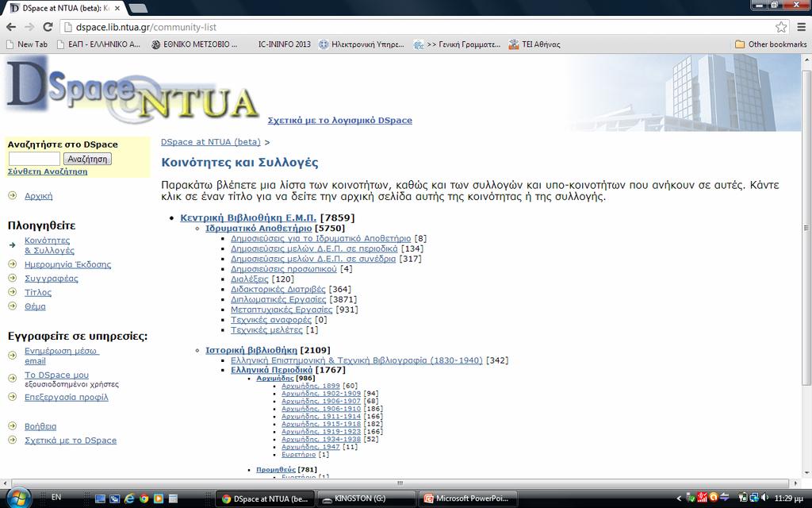Image resolution: width=812 pixels, height=508 pixels.
Task: Open the 'Διαλέξεις' collection
Action: click(250, 279)
